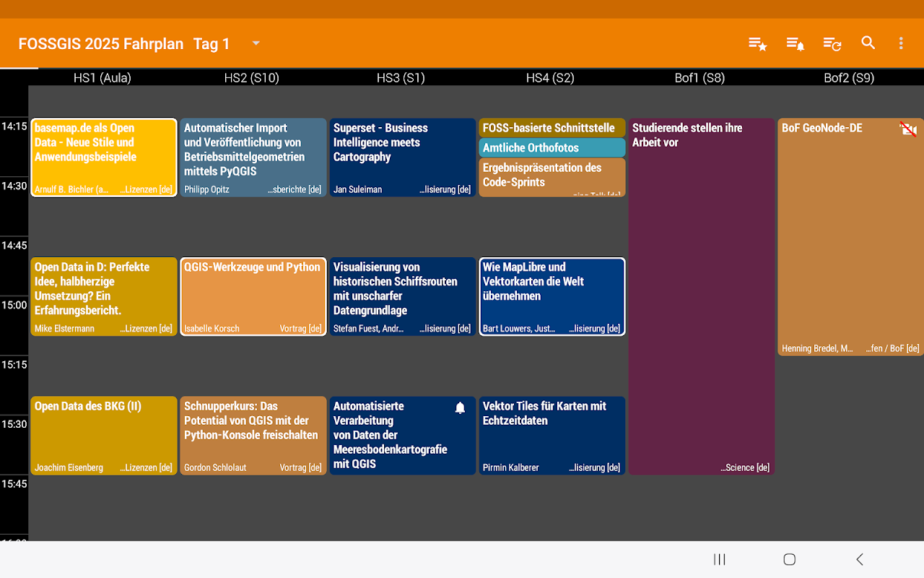The width and height of the screenshot is (924, 578).
Task: Click the 14:45 time label
Action: pos(14,246)
